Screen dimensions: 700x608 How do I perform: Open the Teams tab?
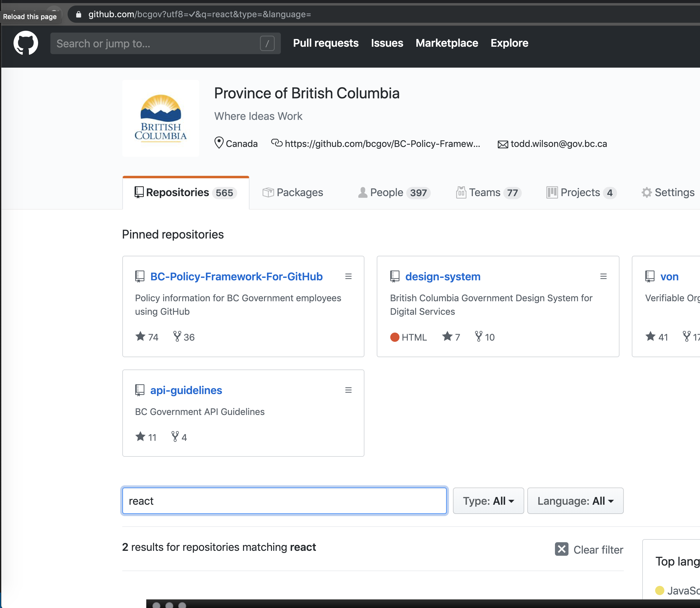pos(489,192)
